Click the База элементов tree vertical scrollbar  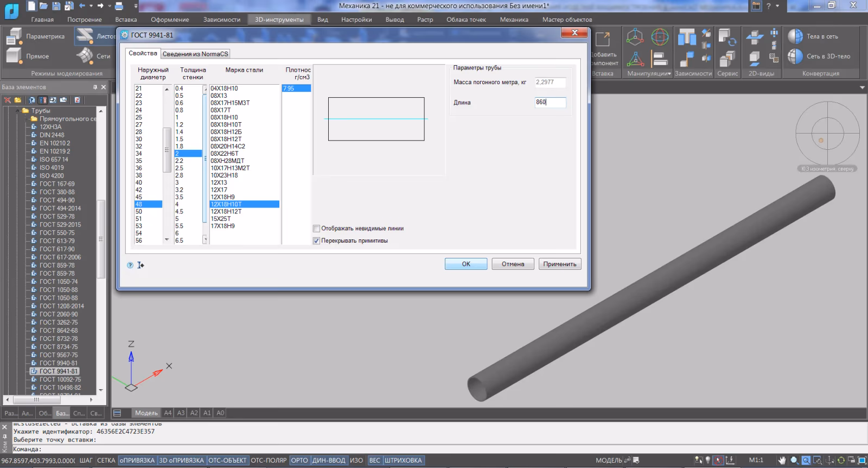pos(100,239)
